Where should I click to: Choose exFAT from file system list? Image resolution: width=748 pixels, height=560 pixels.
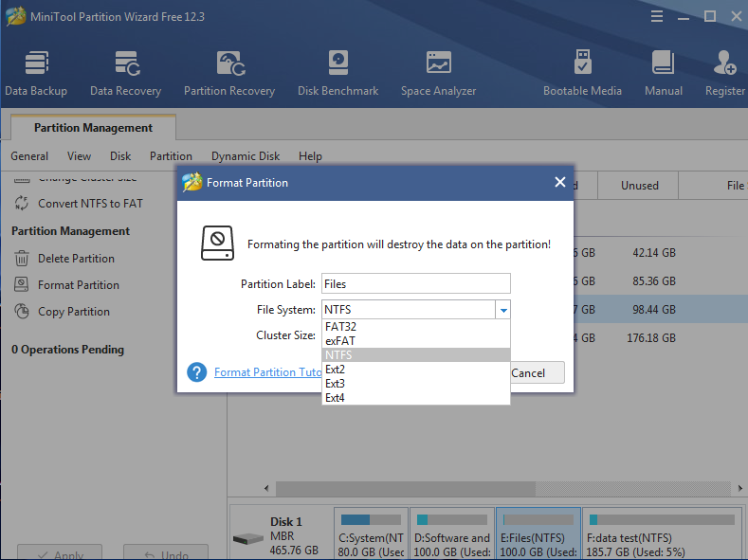(x=416, y=341)
